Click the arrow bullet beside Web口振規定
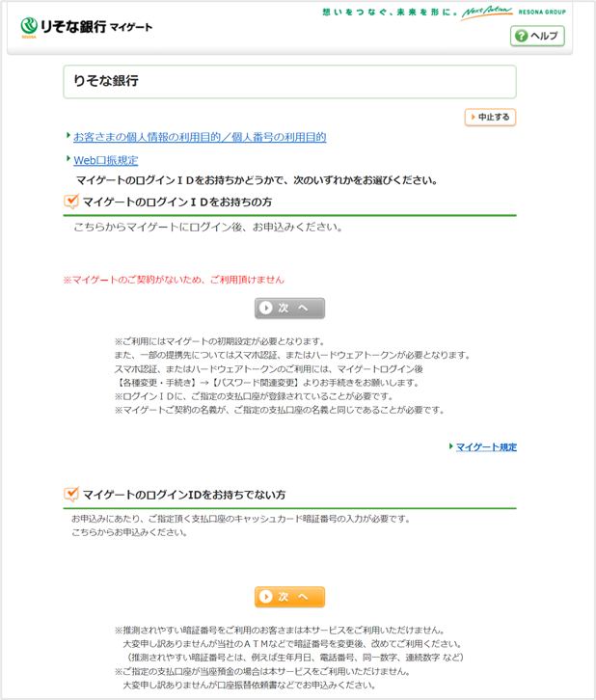The width and height of the screenshot is (596, 700). coord(68,160)
